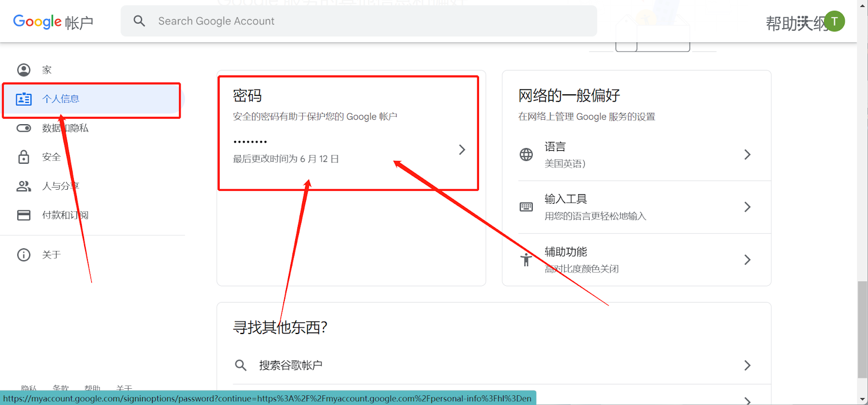868x405 pixels.
Task: Open the 搜索谷歌帐户 row
Action: 494,365
